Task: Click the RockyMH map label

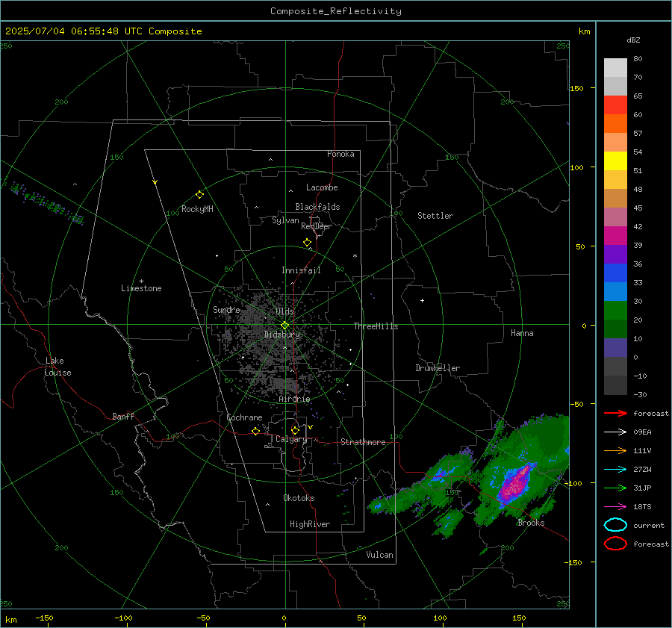Action: [197, 209]
